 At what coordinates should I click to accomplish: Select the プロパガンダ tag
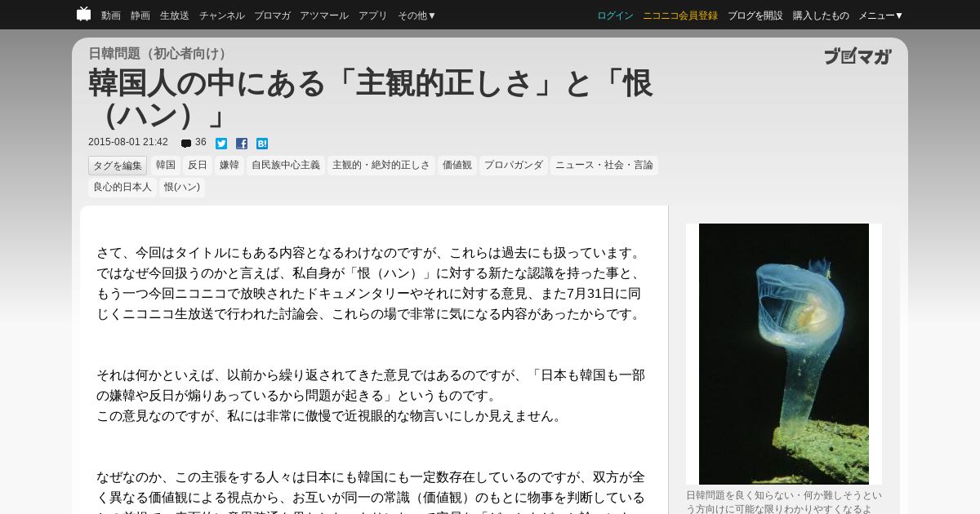514,165
